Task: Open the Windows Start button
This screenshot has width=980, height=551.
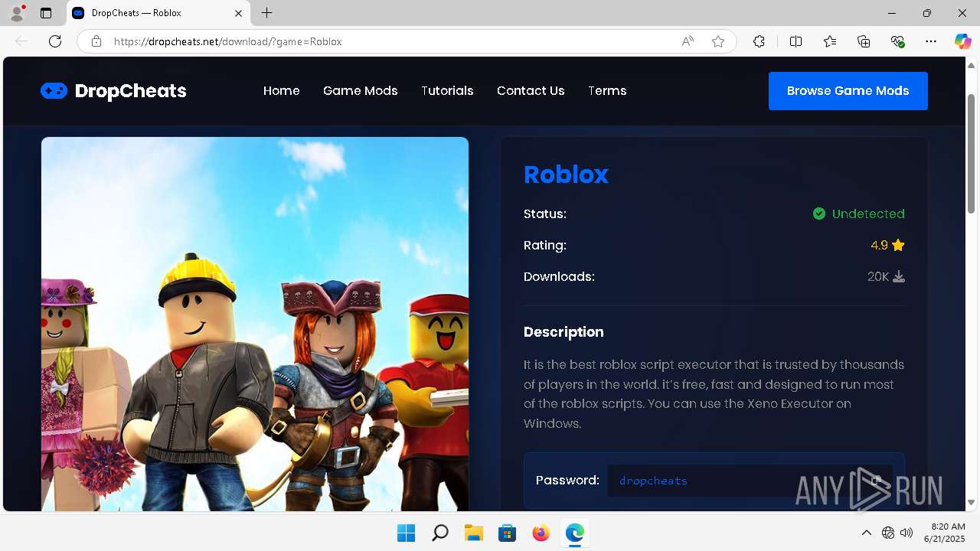Action: pyautogui.click(x=406, y=533)
